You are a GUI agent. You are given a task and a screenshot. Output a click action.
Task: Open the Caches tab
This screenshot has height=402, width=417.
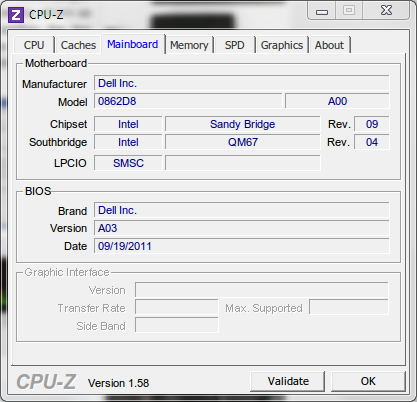[x=78, y=45]
